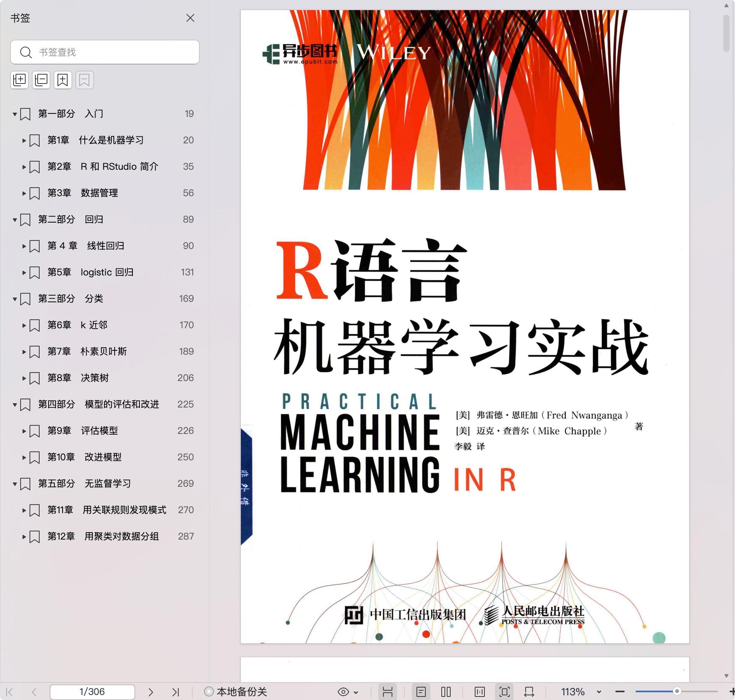The width and height of the screenshot is (735, 700).
Task: Go to the next page arrow
Action: coord(151,692)
